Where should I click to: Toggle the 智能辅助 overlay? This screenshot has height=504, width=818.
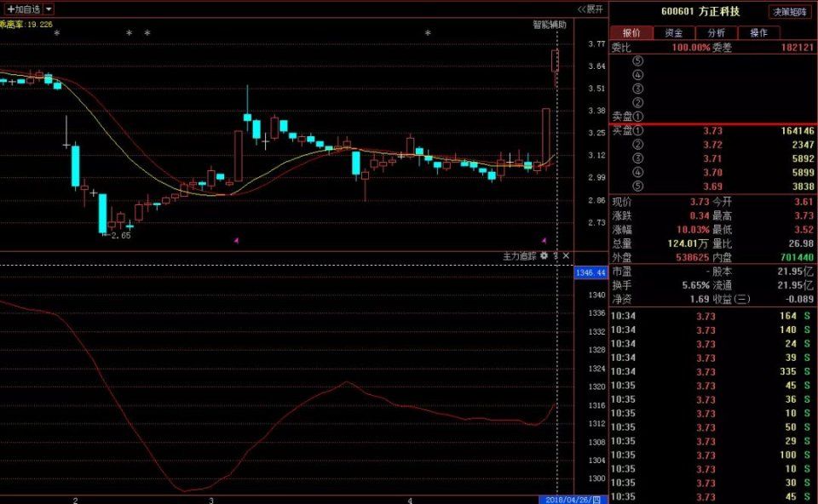point(549,25)
